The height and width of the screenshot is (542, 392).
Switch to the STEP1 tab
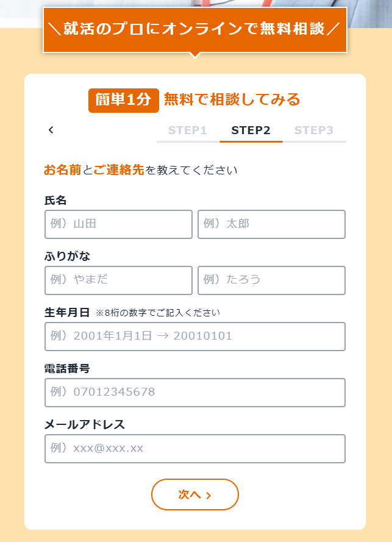pos(188,130)
